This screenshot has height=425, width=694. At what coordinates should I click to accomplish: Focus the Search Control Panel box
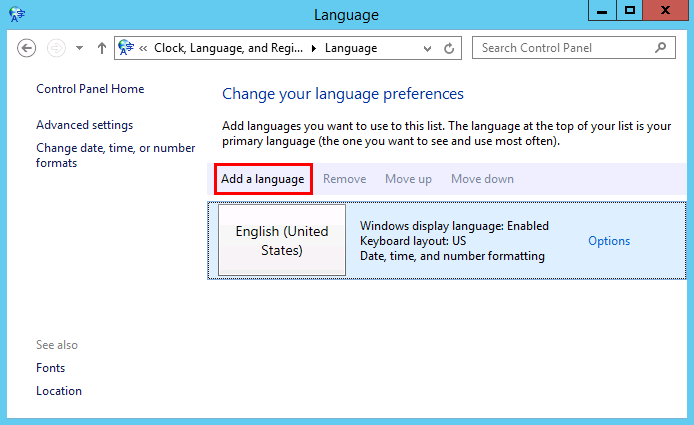(x=574, y=47)
